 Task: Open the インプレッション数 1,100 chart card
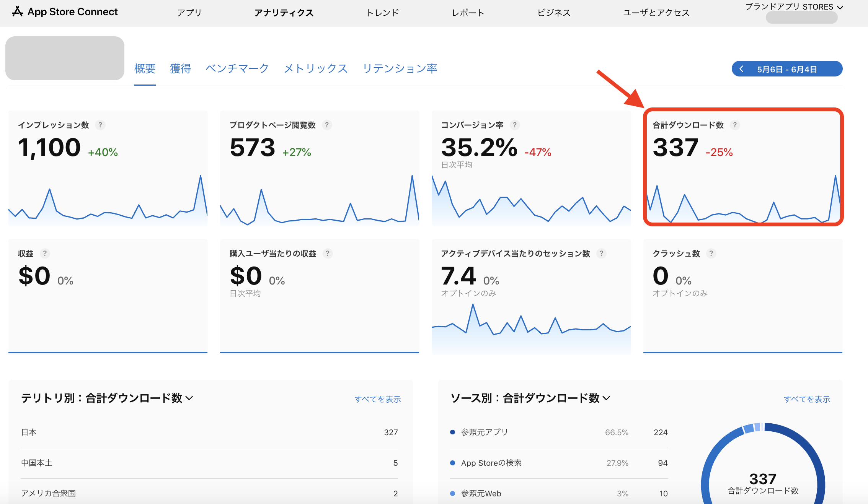pos(108,168)
